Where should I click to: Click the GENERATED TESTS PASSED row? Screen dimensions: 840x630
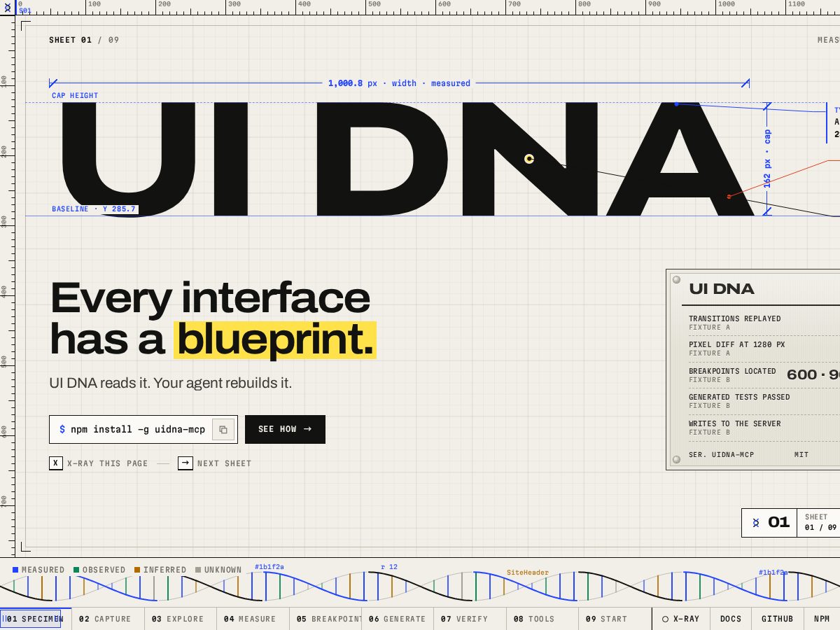(x=764, y=401)
